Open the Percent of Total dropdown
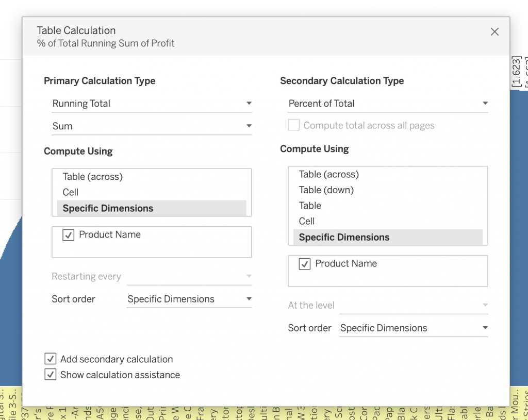 click(388, 104)
